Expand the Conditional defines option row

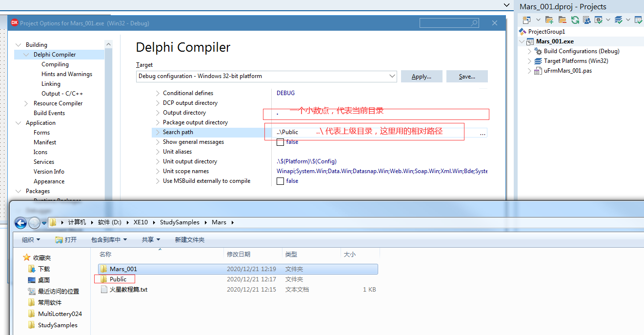click(x=158, y=93)
